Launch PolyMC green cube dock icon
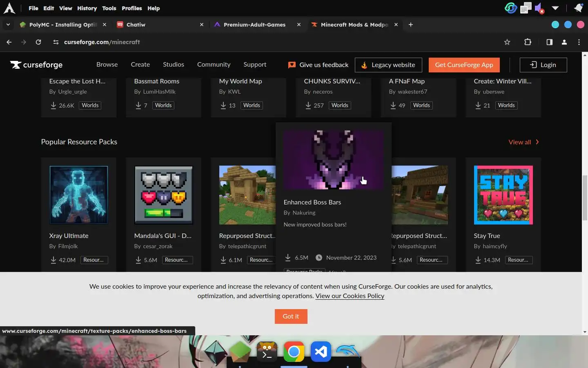Screen dimensions: 588x368 pyautogui.click(x=240, y=352)
